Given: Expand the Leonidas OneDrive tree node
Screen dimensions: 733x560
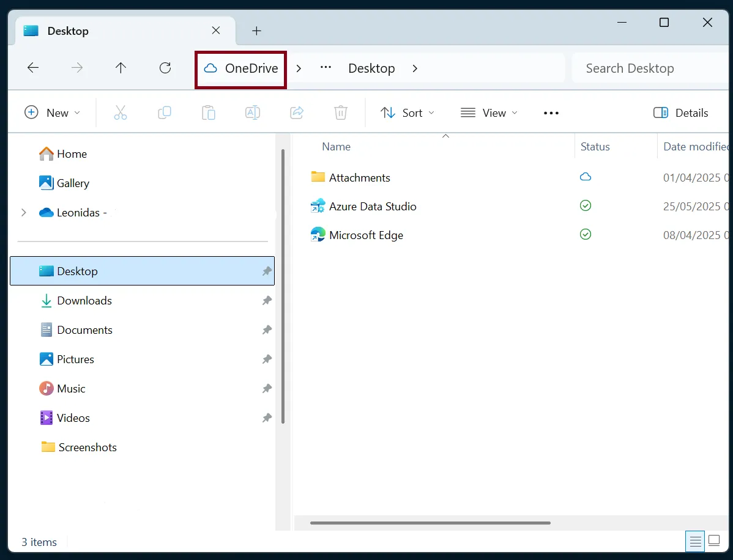Looking at the screenshot, I should pyautogui.click(x=23, y=213).
